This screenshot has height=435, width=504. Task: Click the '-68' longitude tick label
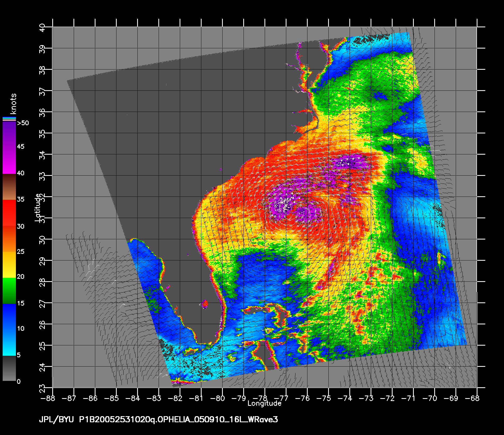(472, 398)
